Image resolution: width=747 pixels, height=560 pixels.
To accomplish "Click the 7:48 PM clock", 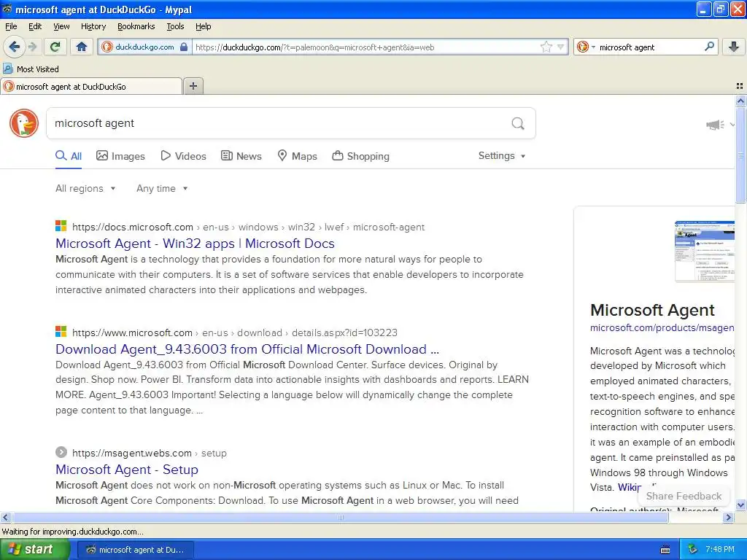I will pos(719,550).
